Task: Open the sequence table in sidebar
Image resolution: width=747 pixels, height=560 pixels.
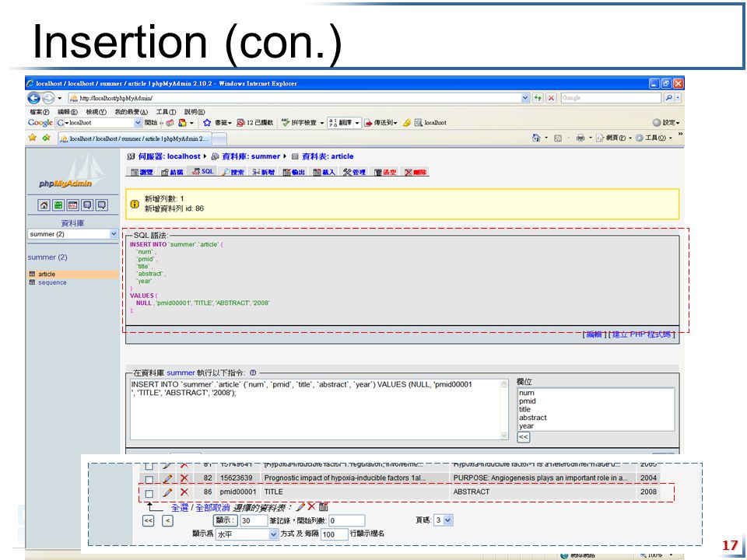Action: point(52,282)
